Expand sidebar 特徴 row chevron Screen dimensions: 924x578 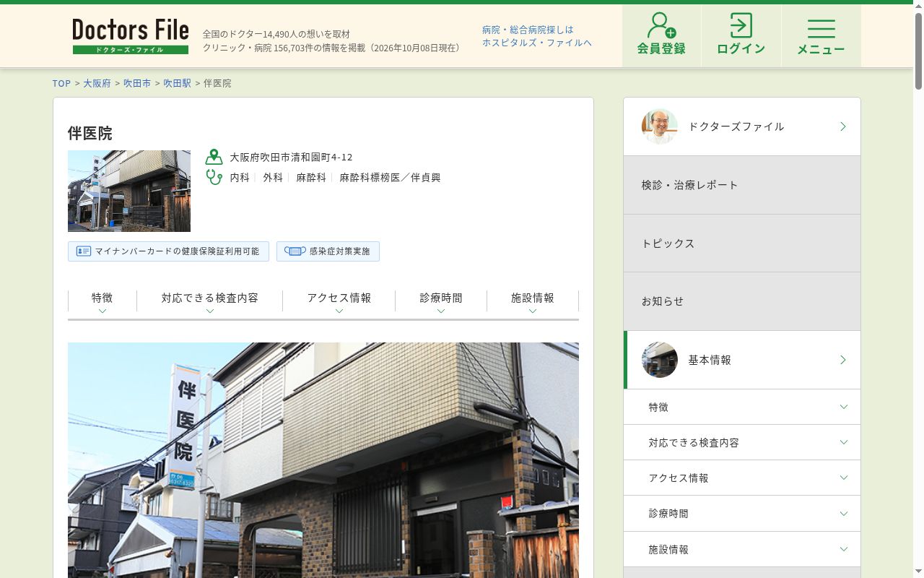pyautogui.click(x=844, y=407)
